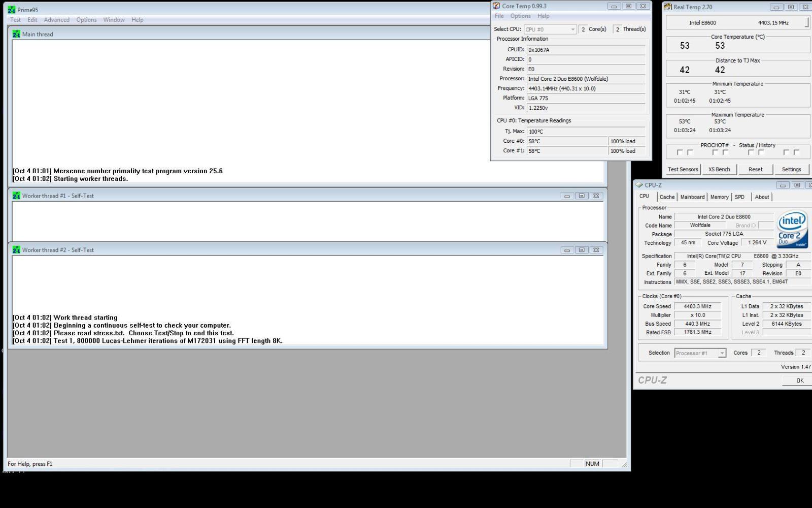Click Test Sensors button in Real Temp
The image size is (812, 508).
[683, 169]
